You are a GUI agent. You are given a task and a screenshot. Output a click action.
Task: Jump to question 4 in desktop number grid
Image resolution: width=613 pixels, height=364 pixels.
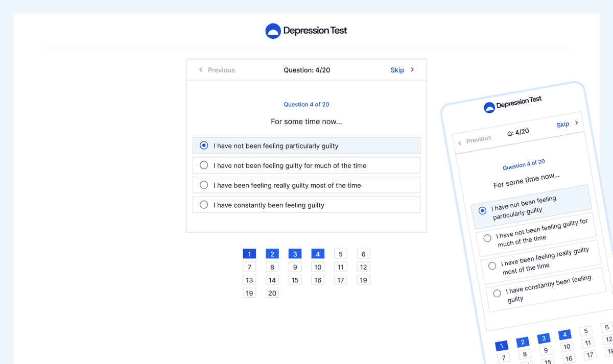pos(318,254)
